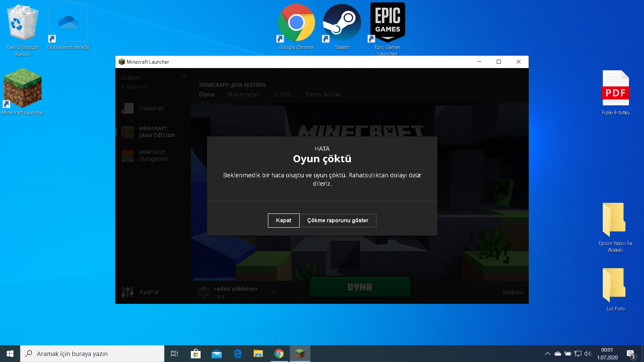Open File Explorer from the taskbar

point(258,354)
